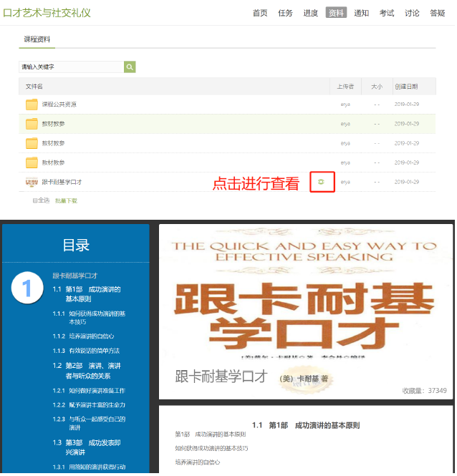Click the 1.1 第1部 成功演讲的基本原则 section heading
Screen dimensions: 457x476
[x=307, y=426]
